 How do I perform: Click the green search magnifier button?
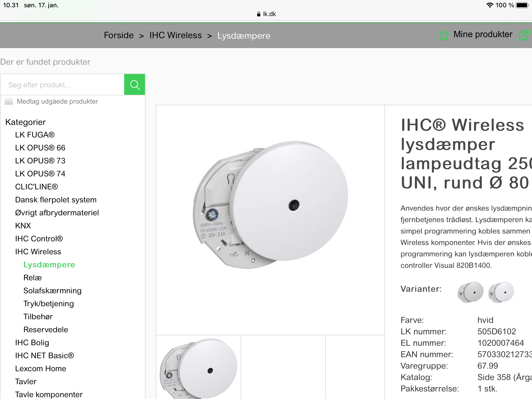[135, 85]
